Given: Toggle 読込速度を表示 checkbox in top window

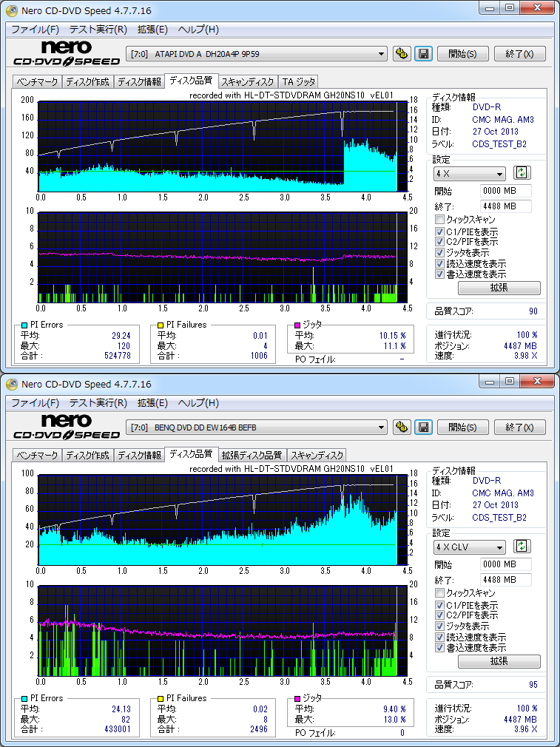Looking at the screenshot, I should click(x=439, y=263).
